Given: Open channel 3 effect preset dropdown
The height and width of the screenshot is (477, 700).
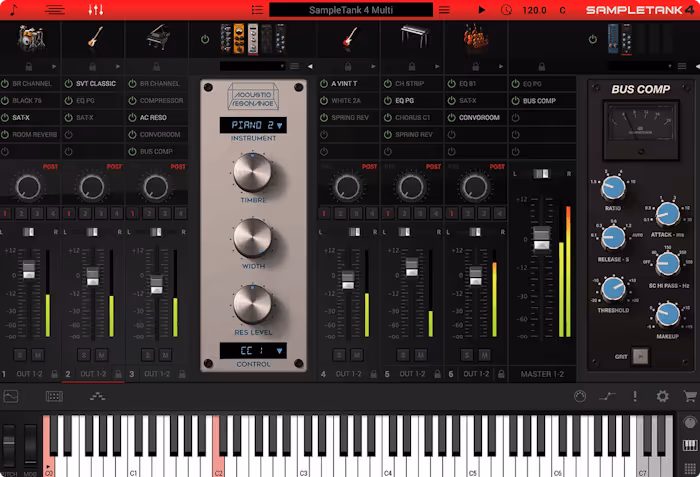Looking at the screenshot, I should pyautogui.click(x=252, y=66).
